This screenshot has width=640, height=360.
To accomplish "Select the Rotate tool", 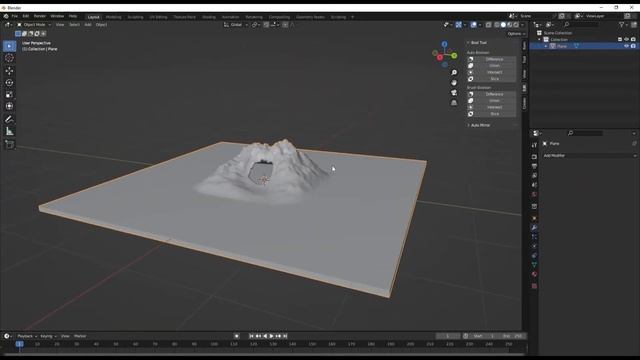I will (x=9, y=82).
